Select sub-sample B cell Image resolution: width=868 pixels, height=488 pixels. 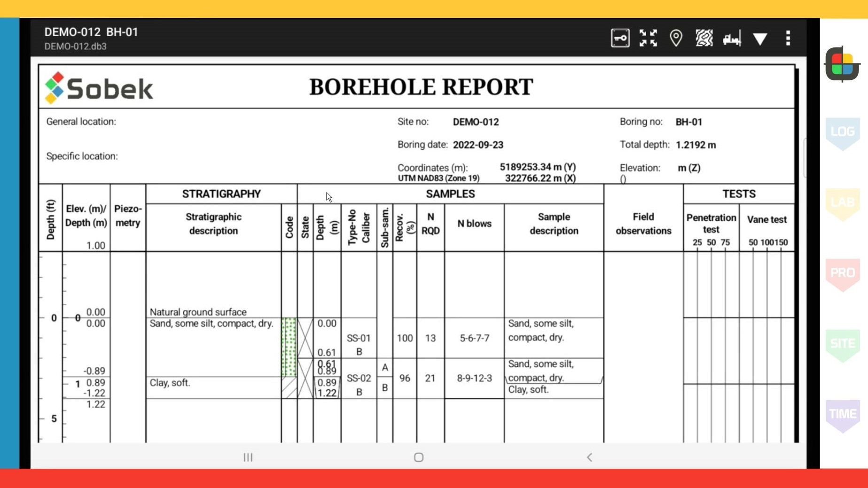(385, 388)
